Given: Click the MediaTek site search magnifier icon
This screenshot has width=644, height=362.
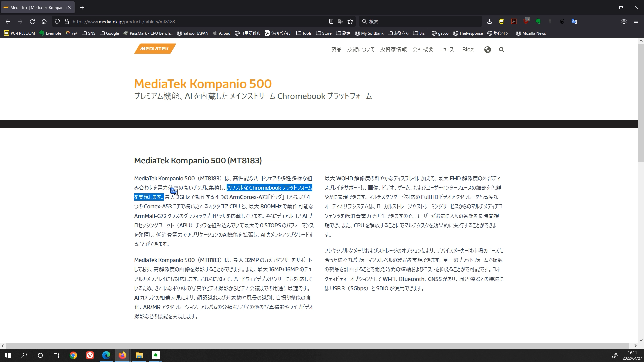Looking at the screenshot, I should 501,50.
